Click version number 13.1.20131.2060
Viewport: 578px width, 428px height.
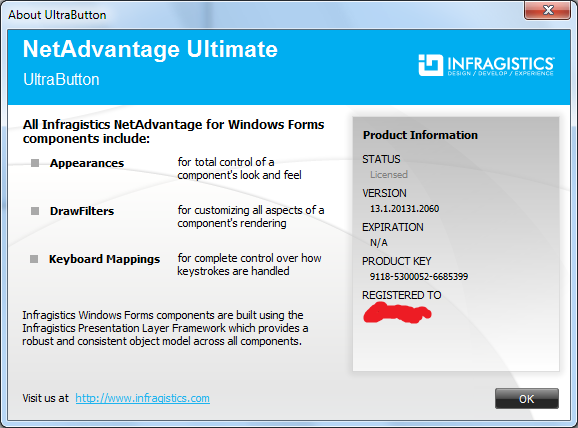point(404,209)
